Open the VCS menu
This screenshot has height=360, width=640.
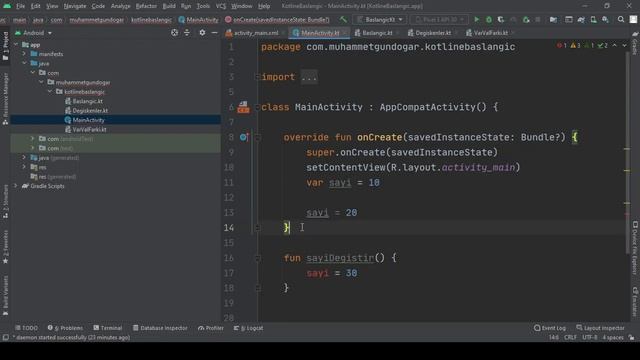point(221,6)
